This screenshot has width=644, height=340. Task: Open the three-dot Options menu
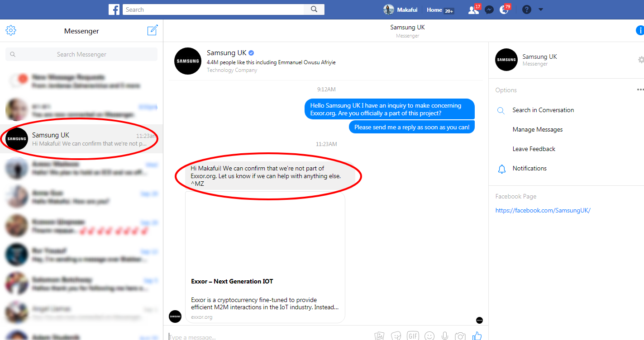pyautogui.click(x=640, y=90)
